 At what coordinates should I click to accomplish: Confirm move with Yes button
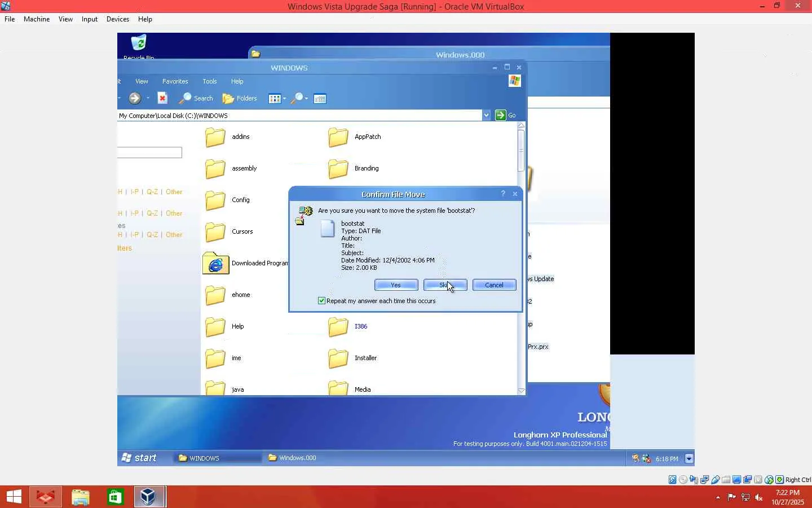click(396, 285)
